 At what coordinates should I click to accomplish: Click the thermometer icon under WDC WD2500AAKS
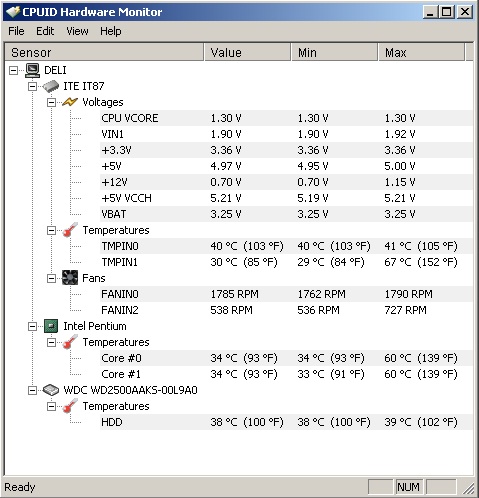[x=70, y=406]
